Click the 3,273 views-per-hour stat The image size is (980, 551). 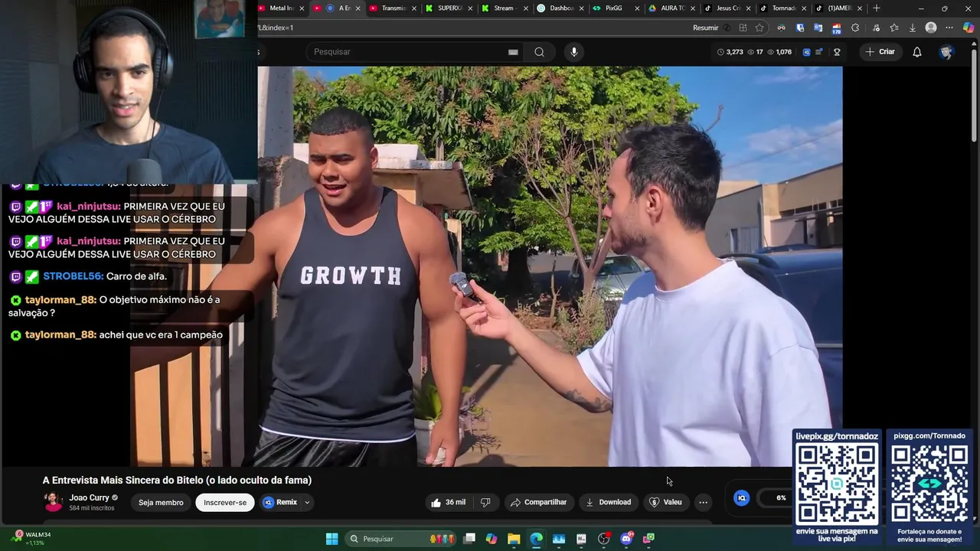coord(730,52)
